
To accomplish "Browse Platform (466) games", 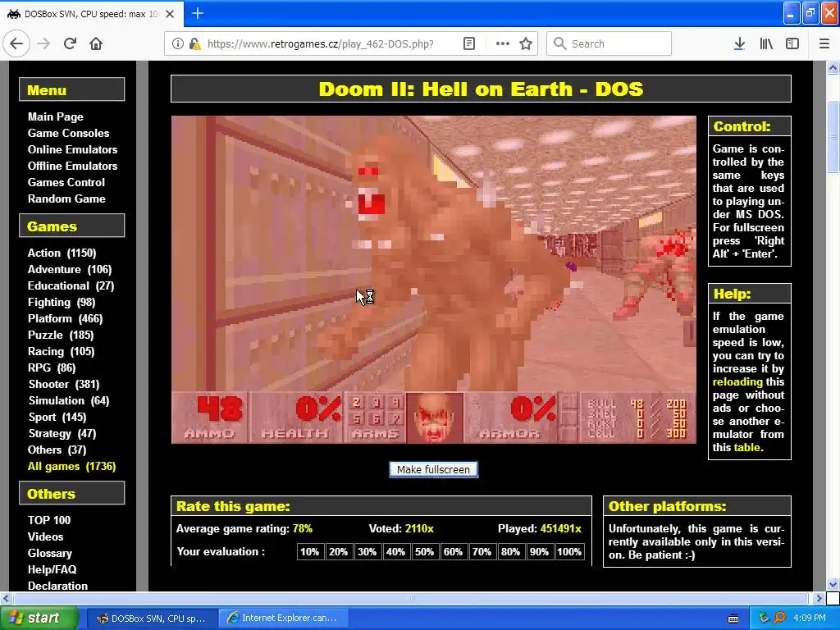I will click(66, 319).
